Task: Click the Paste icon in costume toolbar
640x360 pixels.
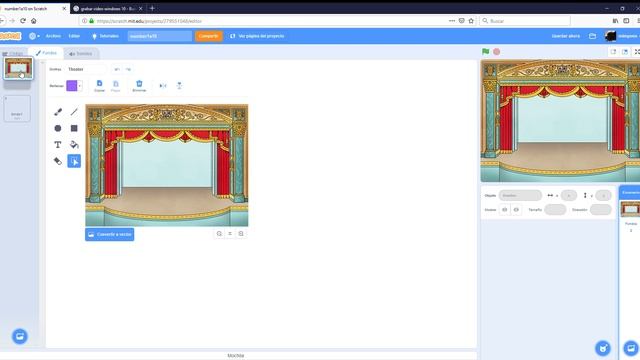Action: coord(116,86)
